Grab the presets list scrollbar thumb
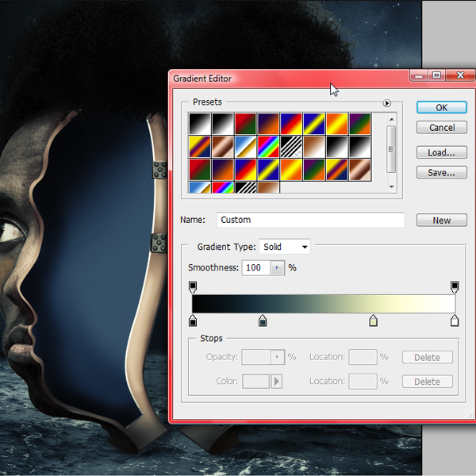The image size is (476, 476). click(x=391, y=149)
